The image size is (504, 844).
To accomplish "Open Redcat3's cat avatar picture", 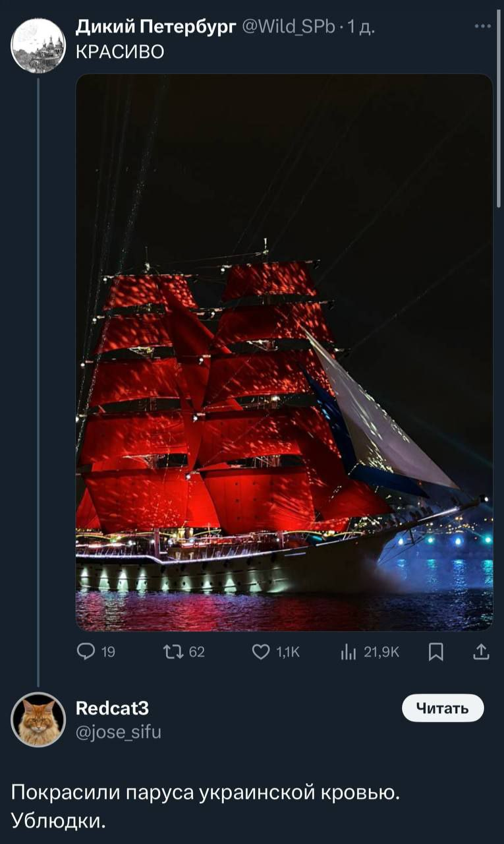I will click(38, 719).
